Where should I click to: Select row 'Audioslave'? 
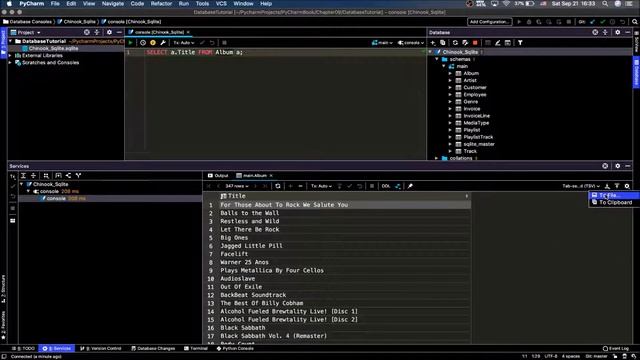tap(345, 279)
